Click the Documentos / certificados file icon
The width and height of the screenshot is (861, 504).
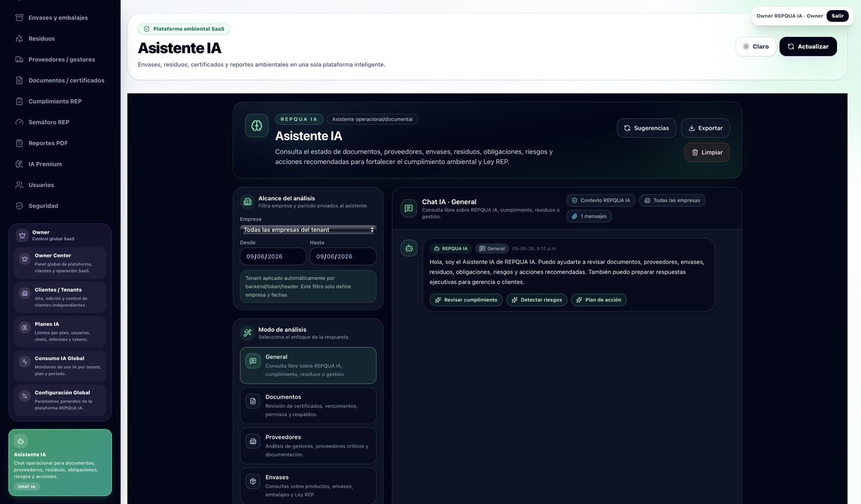pos(19,80)
